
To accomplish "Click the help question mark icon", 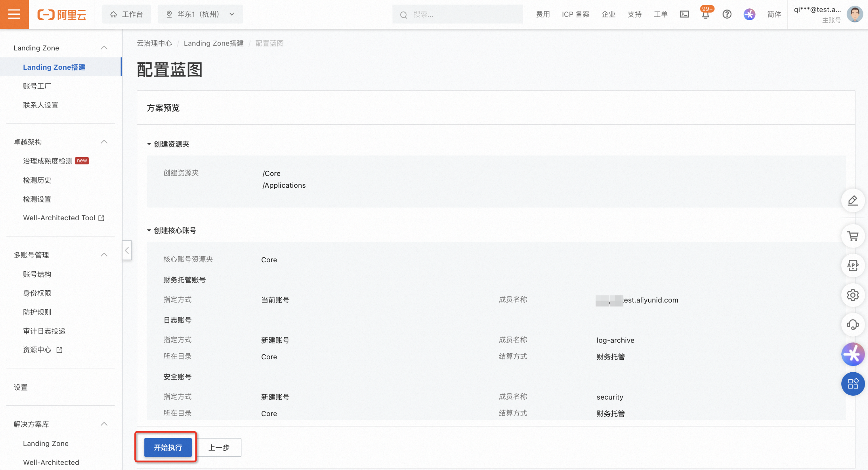I will coord(727,14).
